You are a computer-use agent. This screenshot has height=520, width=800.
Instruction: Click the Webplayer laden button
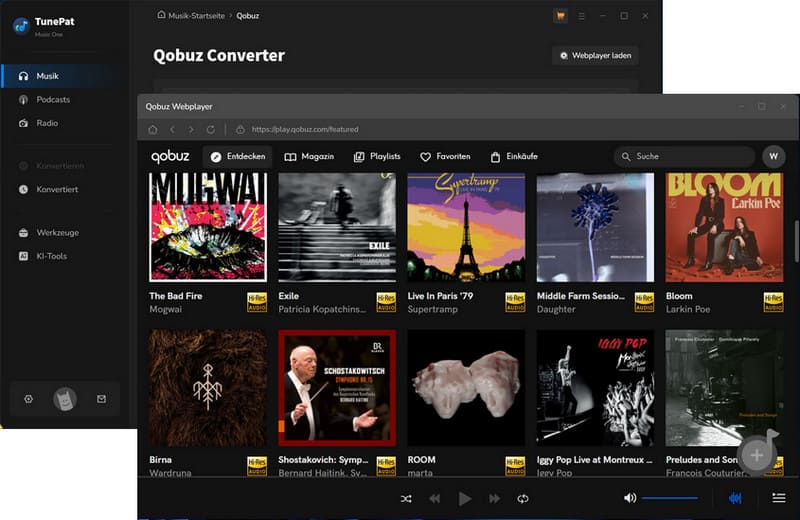pyautogui.click(x=595, y=56)
